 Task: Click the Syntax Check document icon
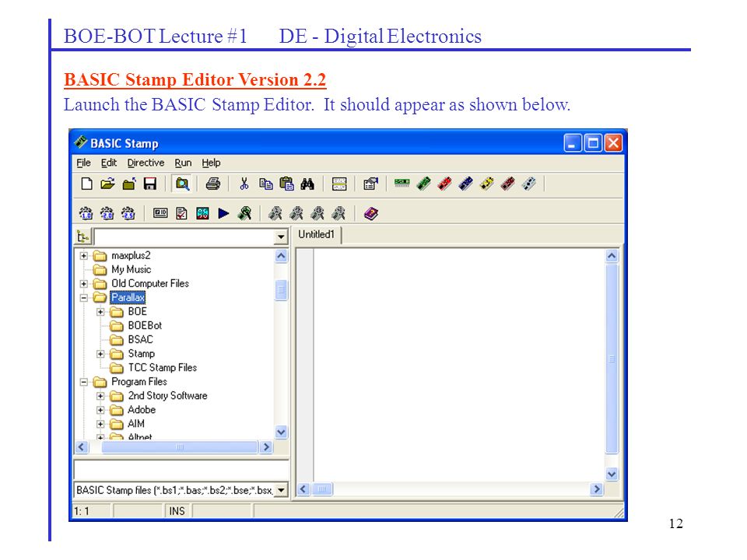coord(181,213)
